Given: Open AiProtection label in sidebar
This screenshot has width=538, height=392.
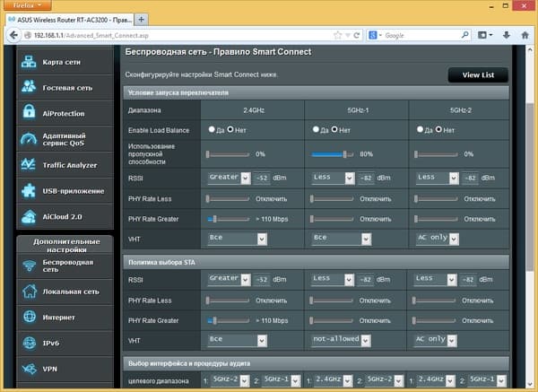Looking at the screenshot, I should tap(64, 113).
